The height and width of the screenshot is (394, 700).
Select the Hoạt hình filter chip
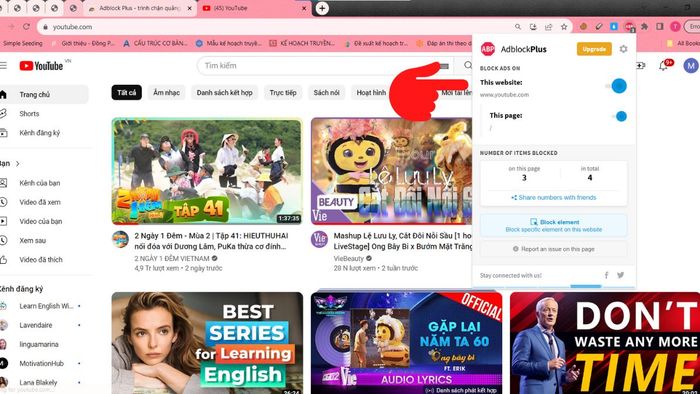(x=371, y=92)
